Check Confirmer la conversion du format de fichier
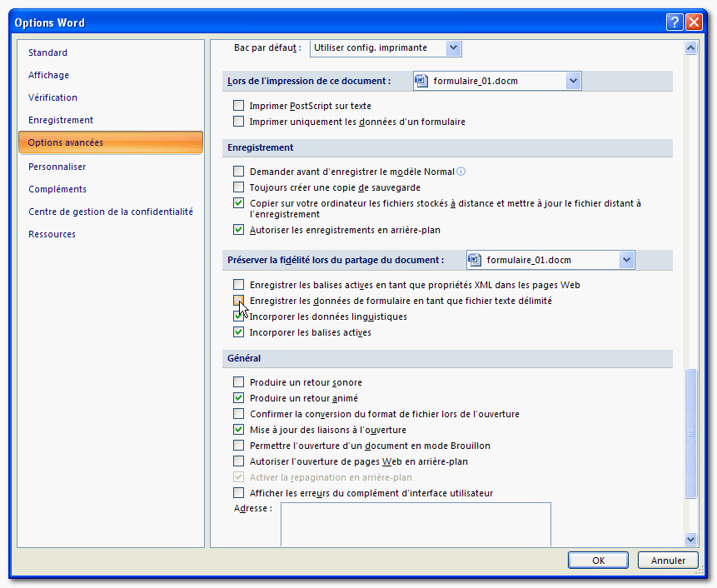 click(x=238, y=414)
